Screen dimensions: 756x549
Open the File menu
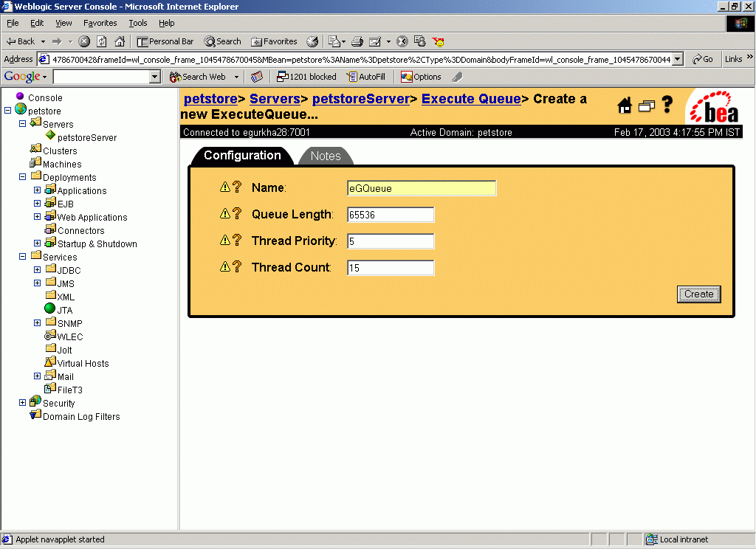(13, 23)
